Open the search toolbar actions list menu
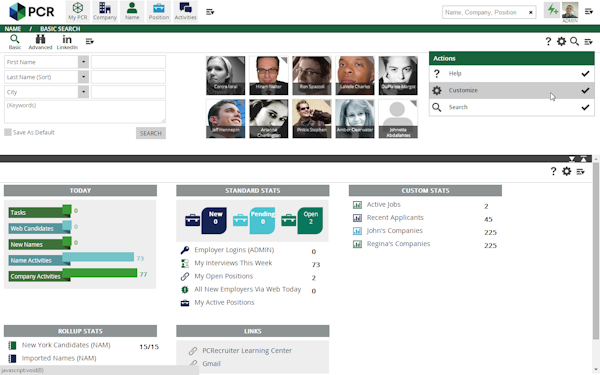The image size is (600, 375). click(589, 42)
